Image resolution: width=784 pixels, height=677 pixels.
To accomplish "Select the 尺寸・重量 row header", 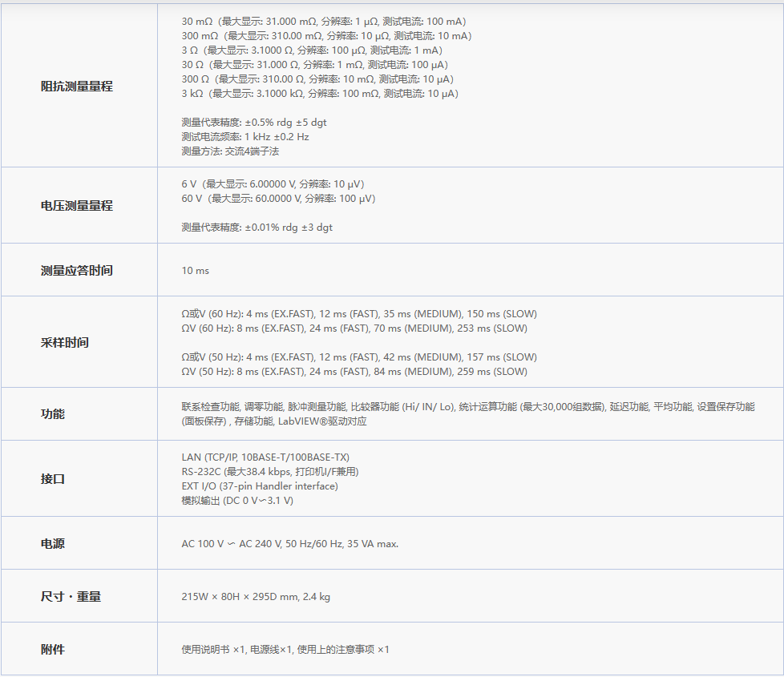I will coord(71,597).
